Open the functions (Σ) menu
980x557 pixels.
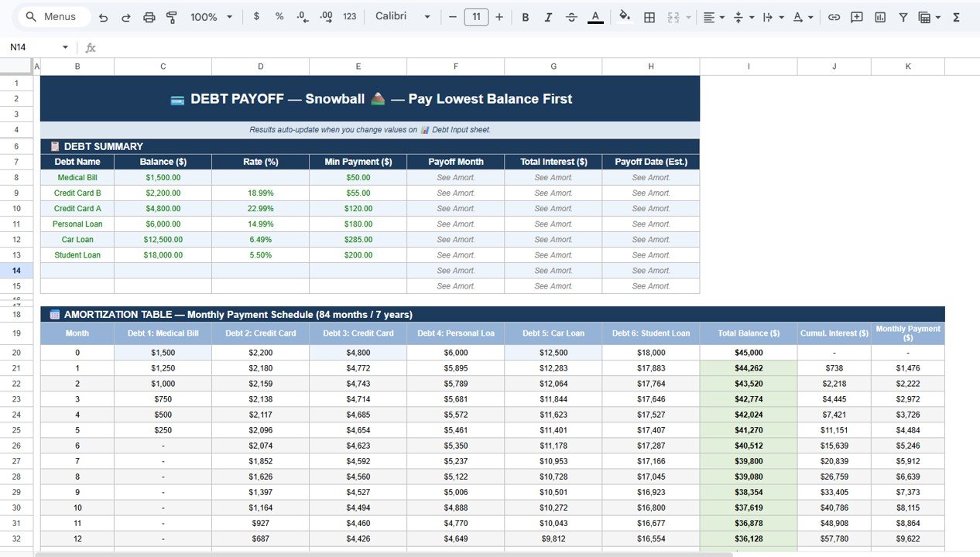tap(960, 16)
